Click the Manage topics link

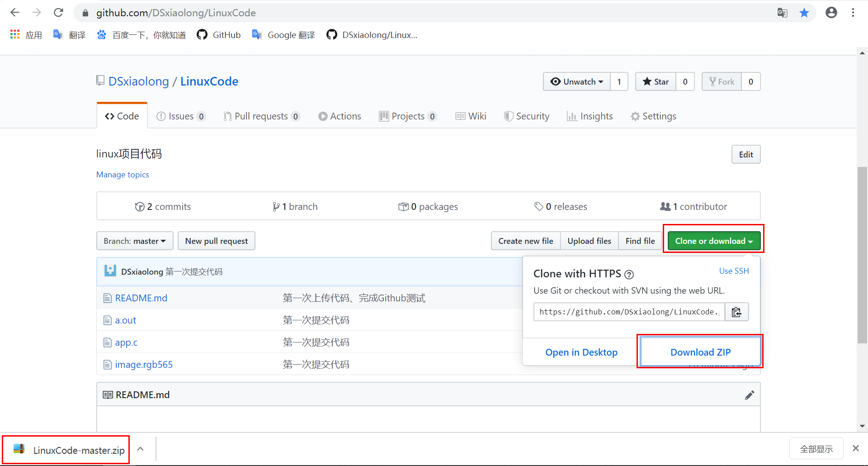pos(123,175)
